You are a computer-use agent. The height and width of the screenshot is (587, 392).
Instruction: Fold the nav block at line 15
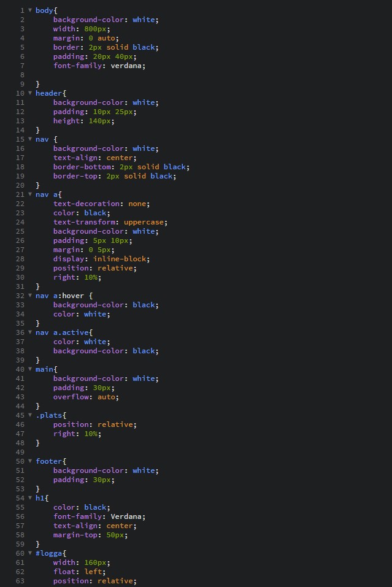[x=30, y=139]
